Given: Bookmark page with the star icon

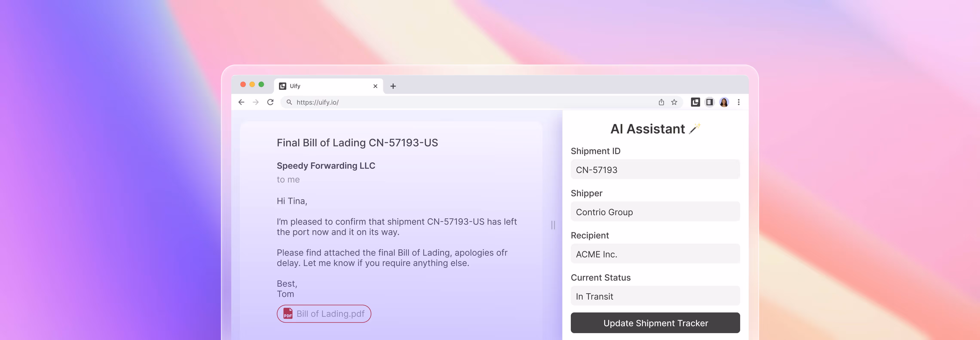Looking at the screenshot, I should pos(674,102).
